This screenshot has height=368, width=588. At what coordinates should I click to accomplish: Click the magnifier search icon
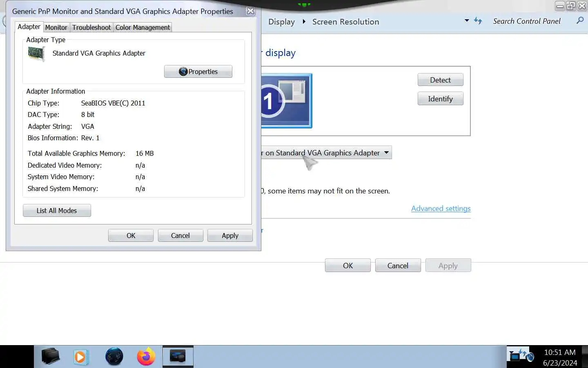[580, 20]
